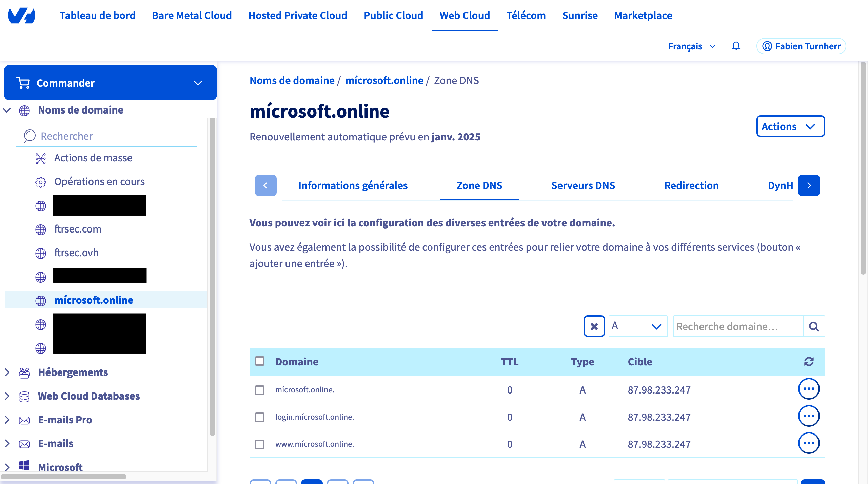Focus the Recherche domaine search field

[x=738, y=326]
